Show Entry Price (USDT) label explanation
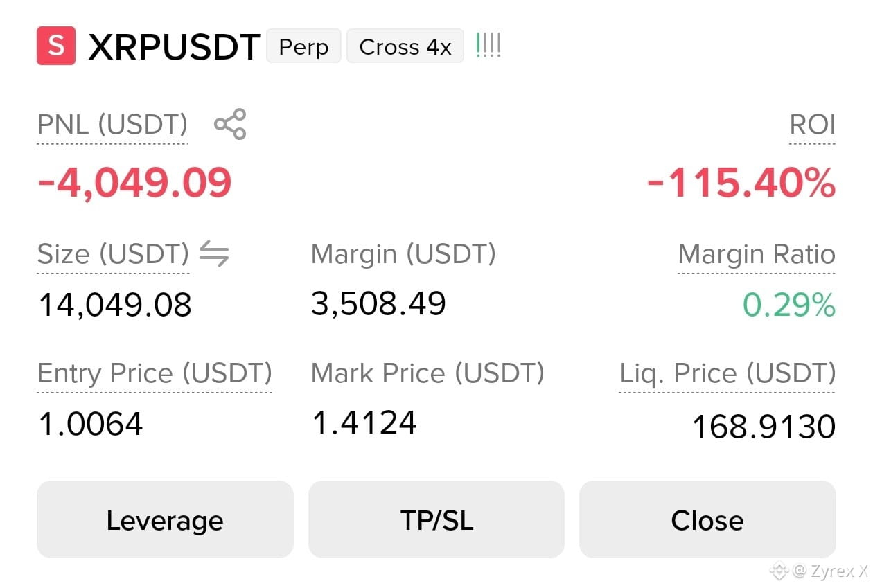 pyautogui.click(x=155, y=374)
